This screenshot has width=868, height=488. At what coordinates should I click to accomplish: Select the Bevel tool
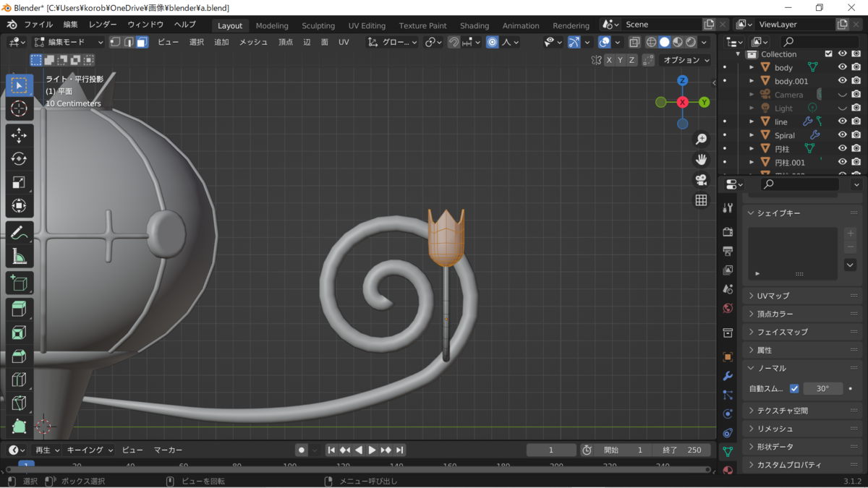point(20,356)
